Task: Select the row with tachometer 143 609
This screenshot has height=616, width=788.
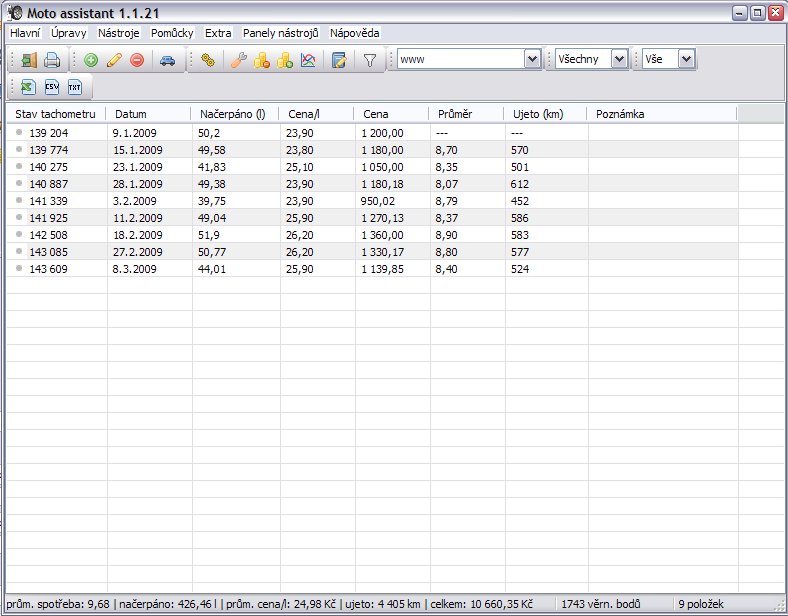Action: click(54, 268)
